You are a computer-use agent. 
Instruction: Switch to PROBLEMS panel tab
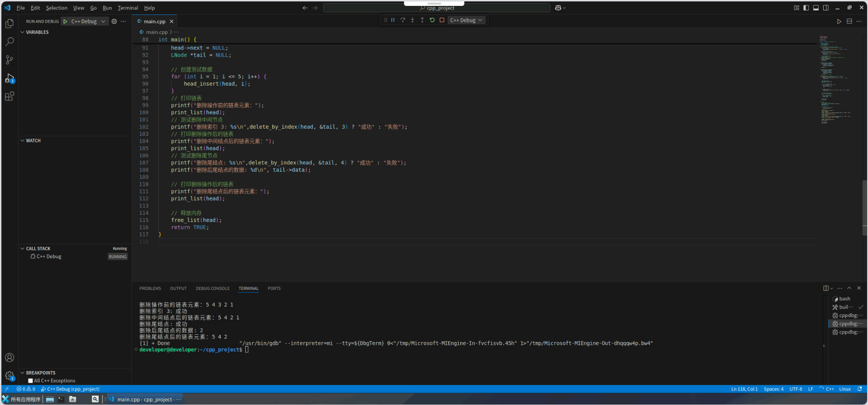(x=150, y=289)
